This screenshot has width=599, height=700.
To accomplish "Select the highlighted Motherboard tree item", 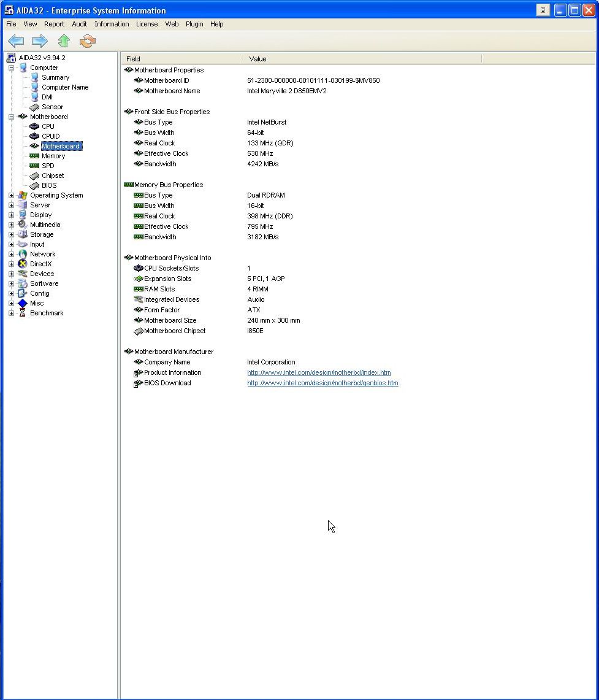I will click(x=61, y=146).
